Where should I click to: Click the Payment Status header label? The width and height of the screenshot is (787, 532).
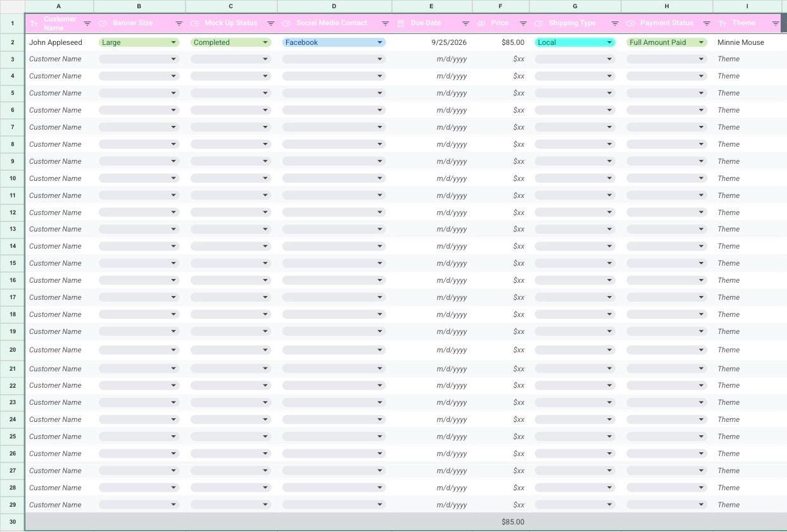pyautogui.click(x=667, y=23)
